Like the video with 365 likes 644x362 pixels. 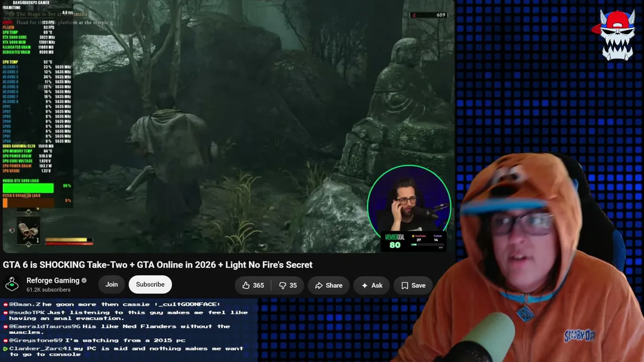(253, 285)
